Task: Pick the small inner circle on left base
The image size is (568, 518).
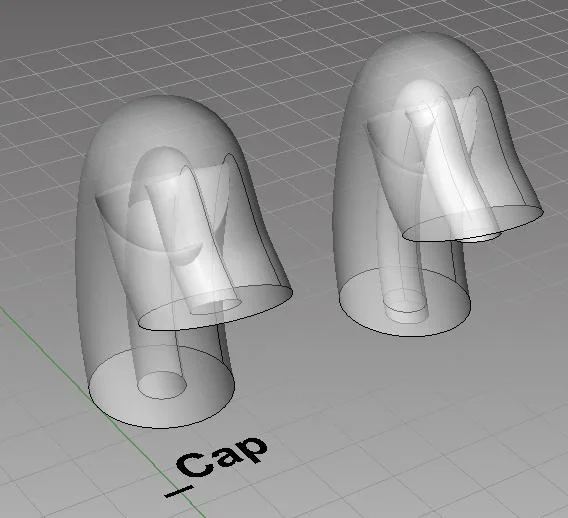Action: click(162, 385)
